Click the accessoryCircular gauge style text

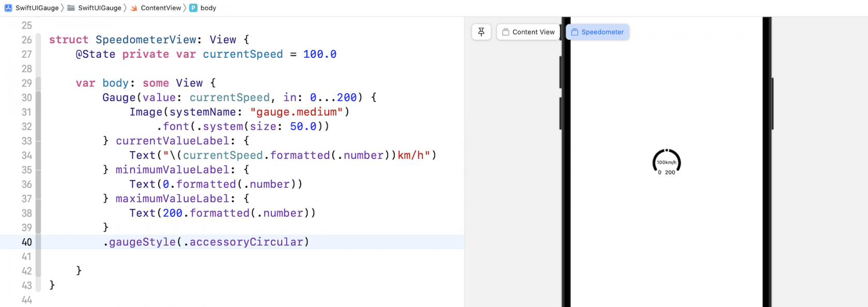pos(246,242)
